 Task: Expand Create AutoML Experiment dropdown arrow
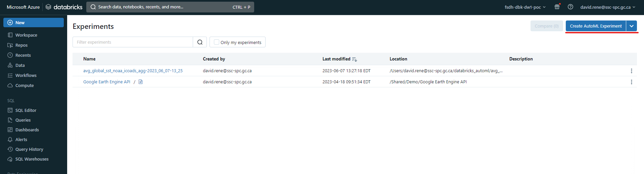pos(631,26)
